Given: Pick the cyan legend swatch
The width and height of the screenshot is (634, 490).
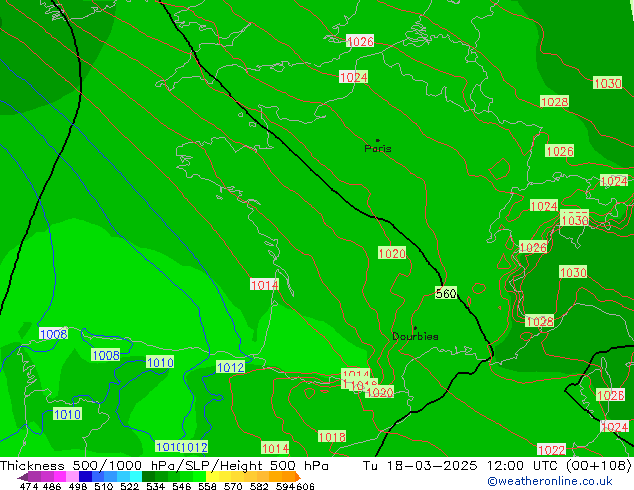Looking at the screenshot, I should tap(136, 476).
